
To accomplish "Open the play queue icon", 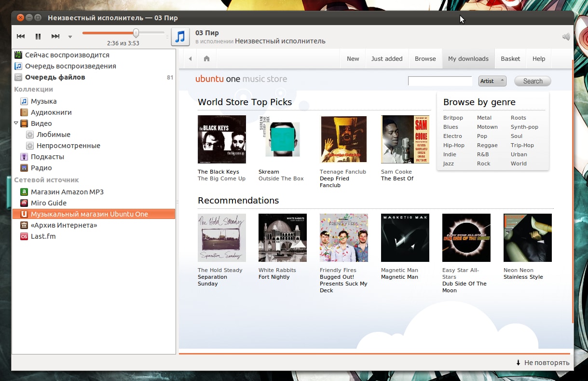I will click(18, 66).
